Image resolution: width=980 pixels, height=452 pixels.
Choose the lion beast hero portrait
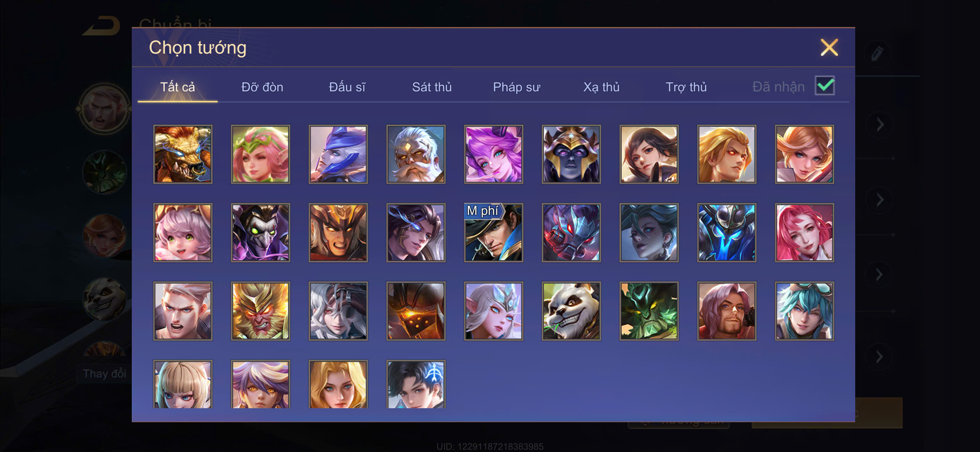(183, 154)
